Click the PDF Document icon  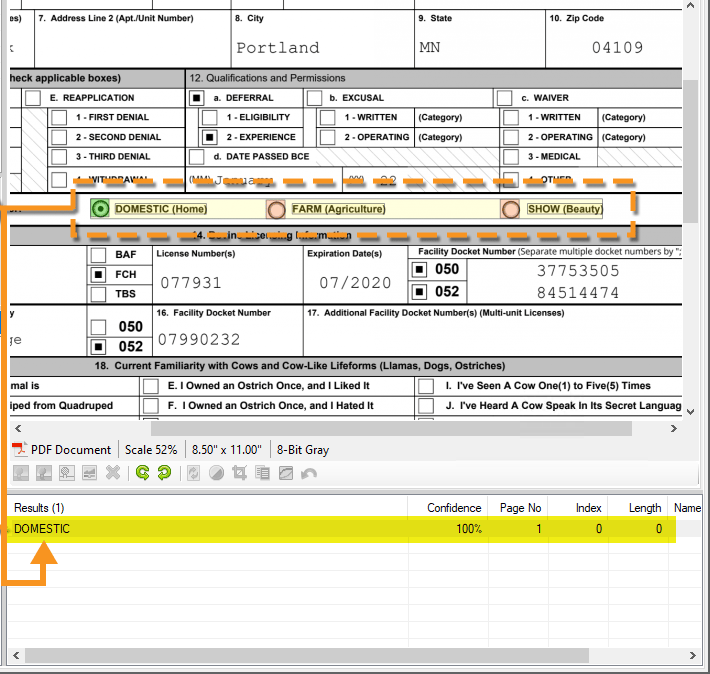coord(19,449)
